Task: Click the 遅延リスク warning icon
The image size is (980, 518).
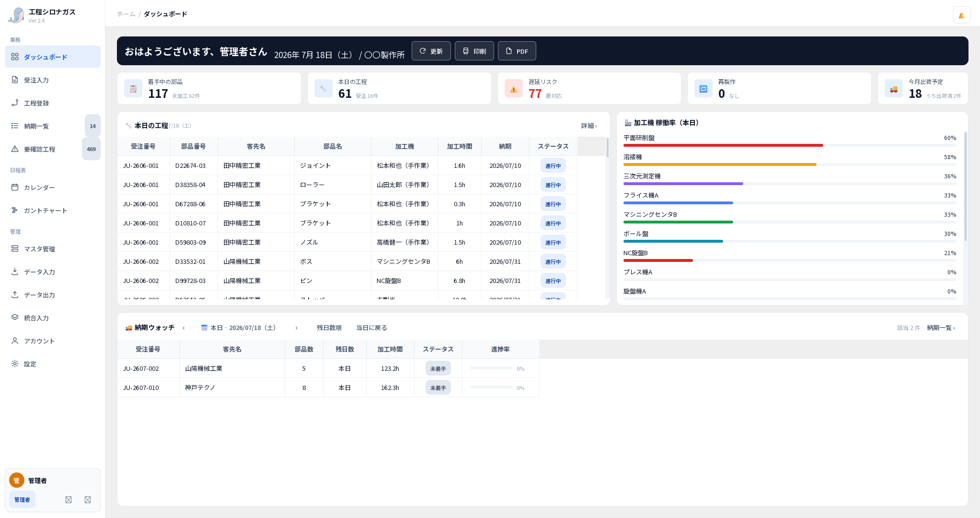Action: [x=514, y=89]
